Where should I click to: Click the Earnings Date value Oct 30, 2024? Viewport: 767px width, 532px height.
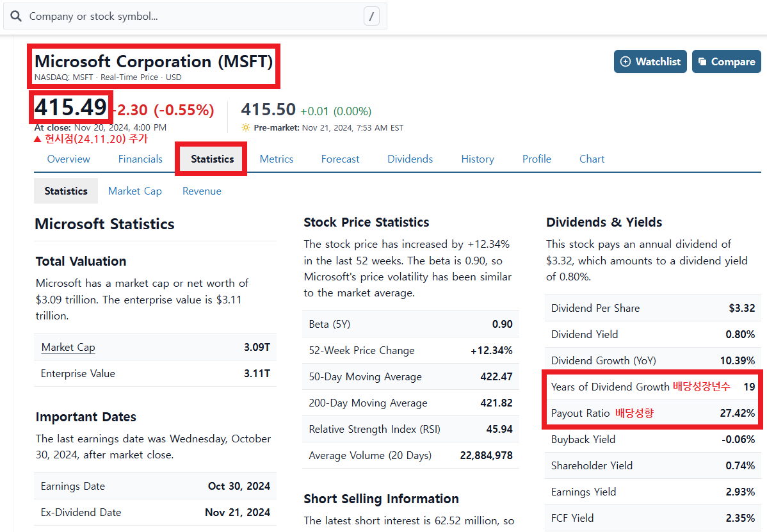click(x=239, y=486)
